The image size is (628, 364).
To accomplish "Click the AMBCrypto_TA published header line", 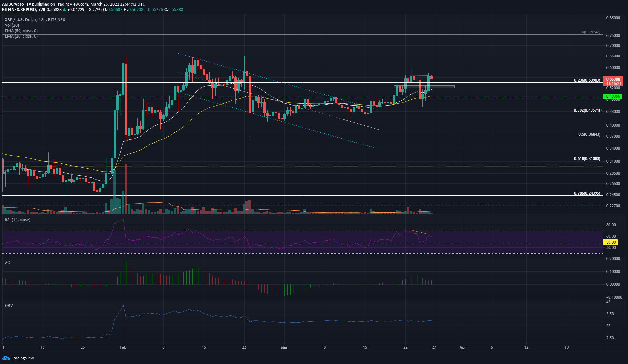I will [x=73, y=4].
